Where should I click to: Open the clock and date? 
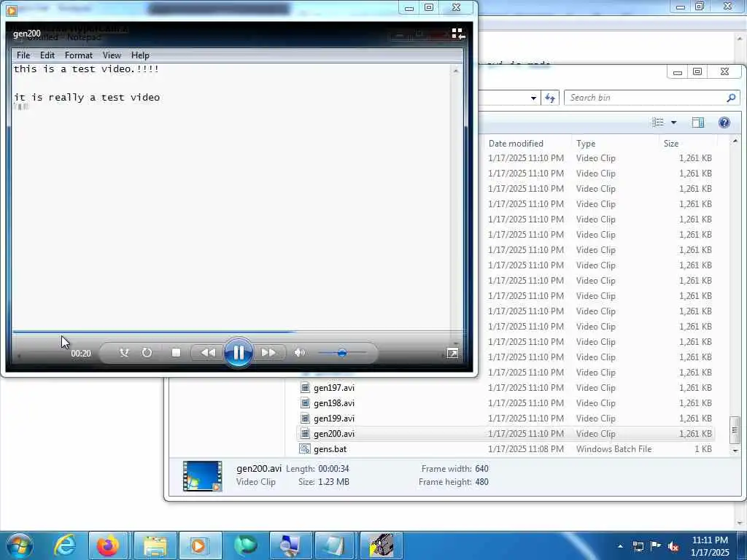pos(710,546)
